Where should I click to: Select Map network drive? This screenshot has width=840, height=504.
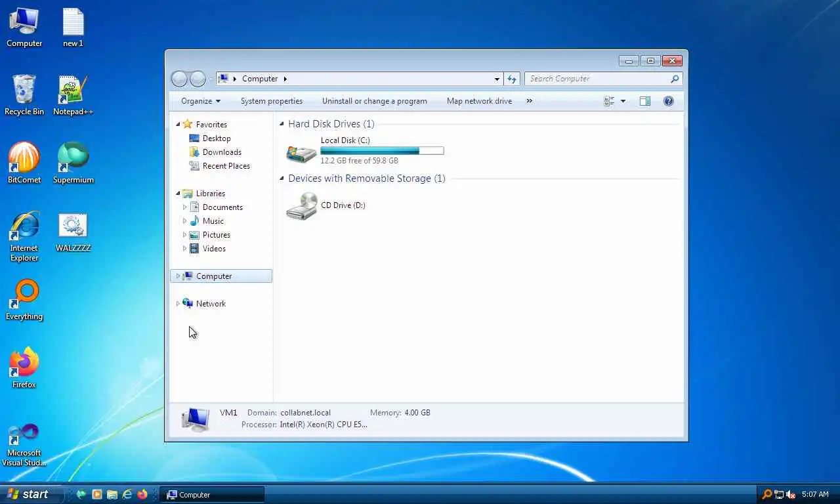479,101
